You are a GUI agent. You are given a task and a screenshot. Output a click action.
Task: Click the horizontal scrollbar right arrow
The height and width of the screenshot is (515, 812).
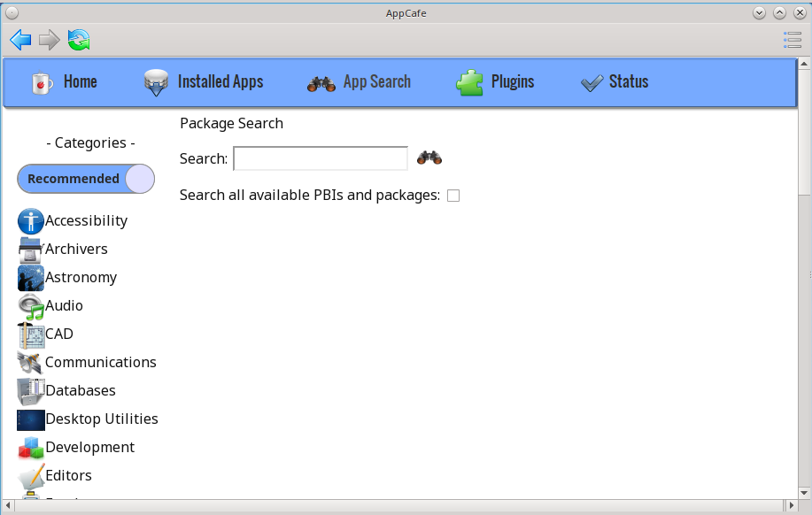791,504
